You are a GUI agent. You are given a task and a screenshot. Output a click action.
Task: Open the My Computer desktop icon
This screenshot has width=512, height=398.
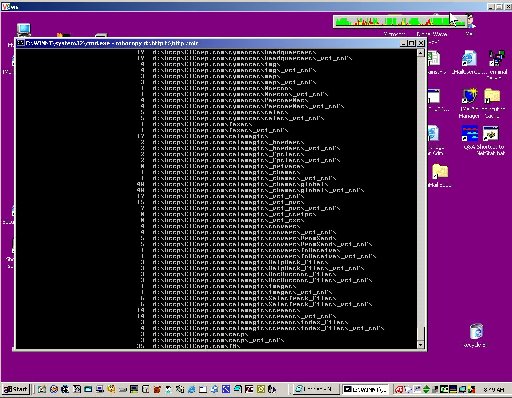(x=24, y=31)
